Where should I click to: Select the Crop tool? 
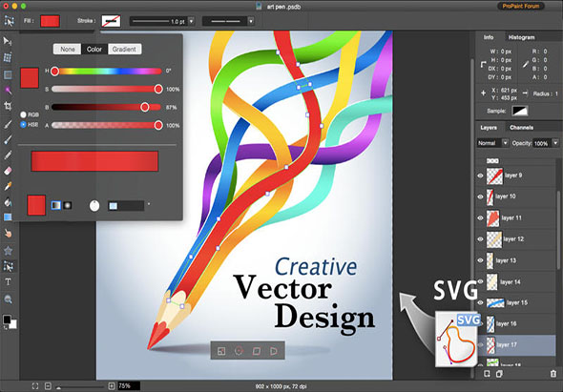tap(8, 106)
